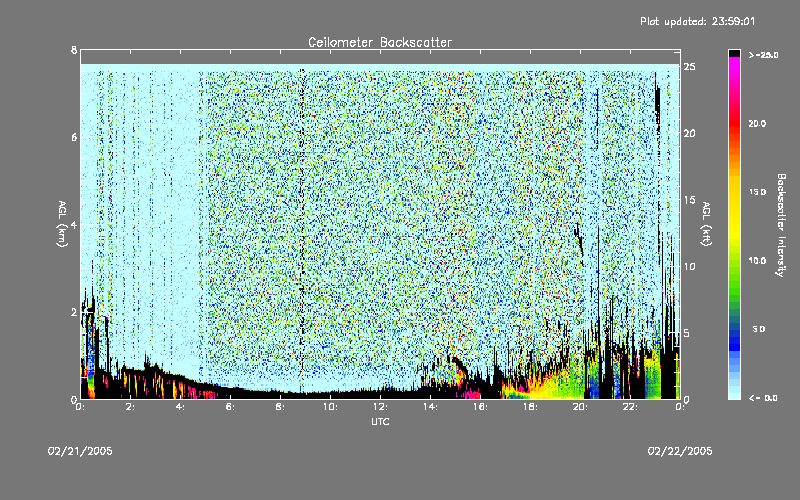800x500 pixels.
Task: Click the 18: hour tick on time axis
Action: pos(531,407)
